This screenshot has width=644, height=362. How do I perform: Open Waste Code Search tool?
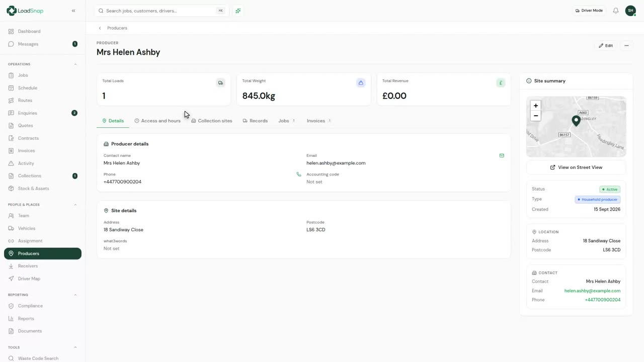click(43, 358)
